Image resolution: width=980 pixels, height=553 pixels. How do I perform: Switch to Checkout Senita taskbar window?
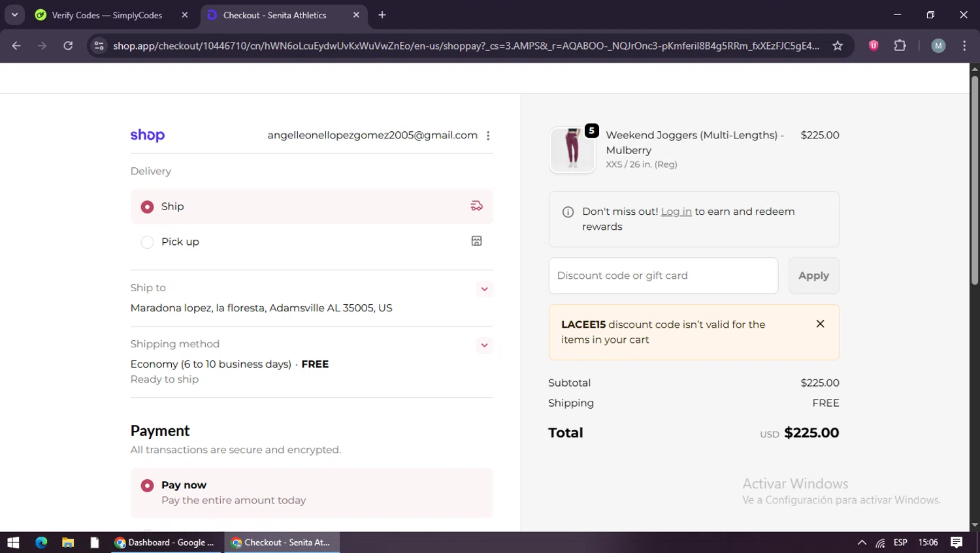[282, 543]
